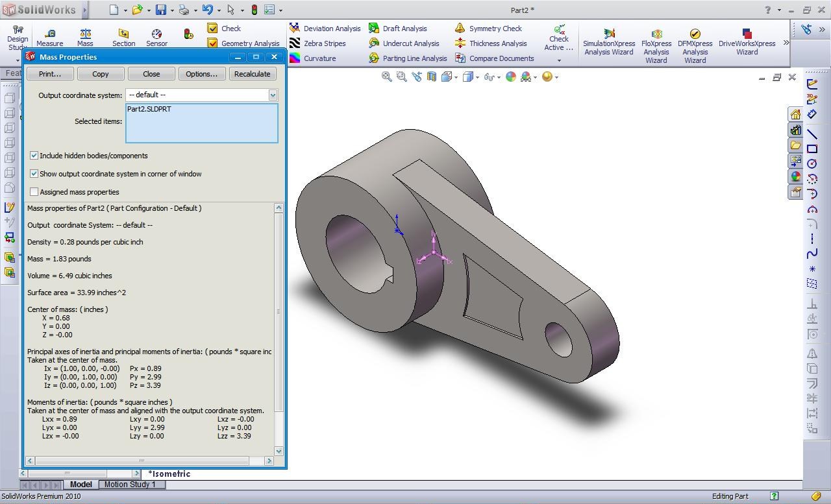831x504 pixels.
Task: Click the "Volume = 6.49 cubic inches" text
Action: (69, 276)
